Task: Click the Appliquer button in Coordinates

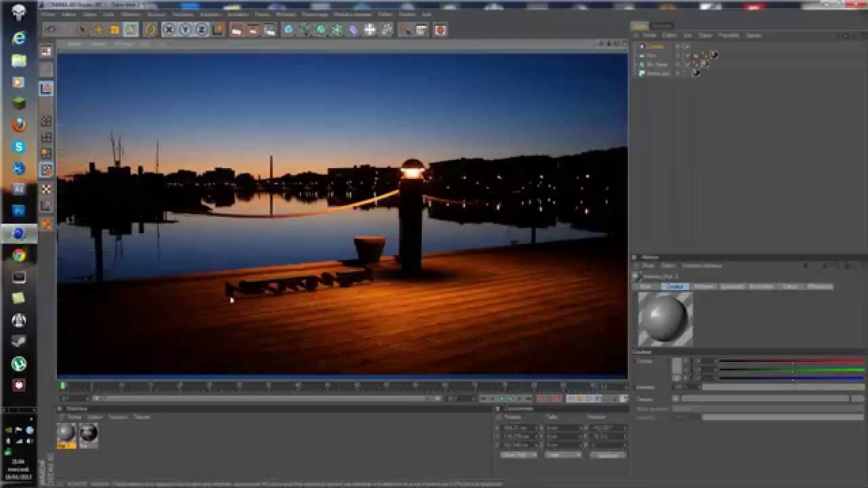Action: [x=608, y=455]
